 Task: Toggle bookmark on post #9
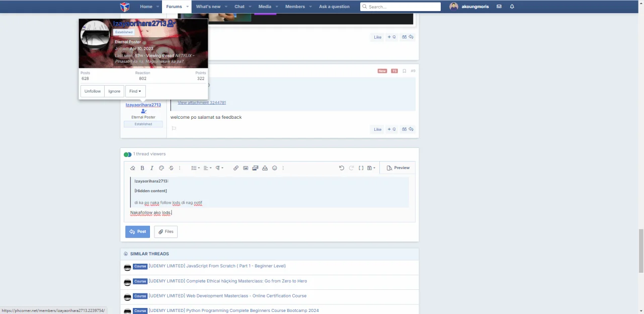click(404, 71)
